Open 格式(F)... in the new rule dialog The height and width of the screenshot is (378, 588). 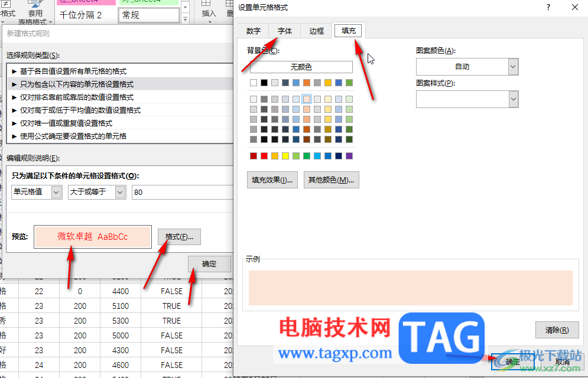pyautogui.click(x=179, y=237)
